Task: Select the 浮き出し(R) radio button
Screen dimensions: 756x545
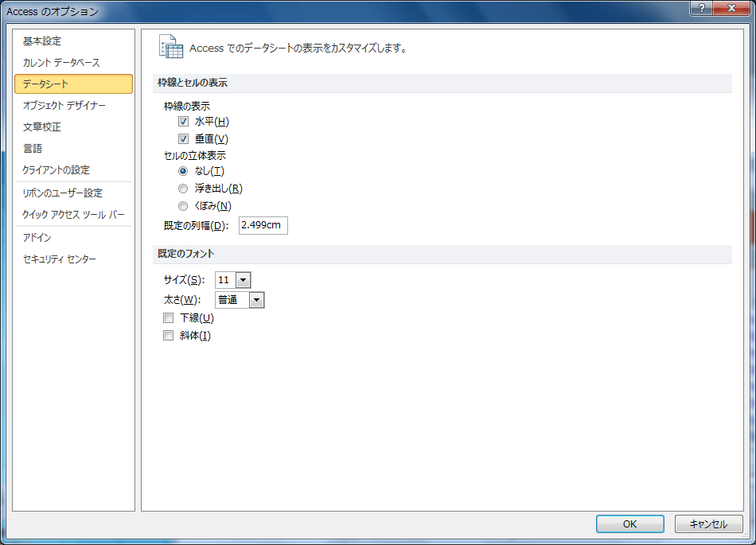Action: pyautogui.click(x=183, y=189)
